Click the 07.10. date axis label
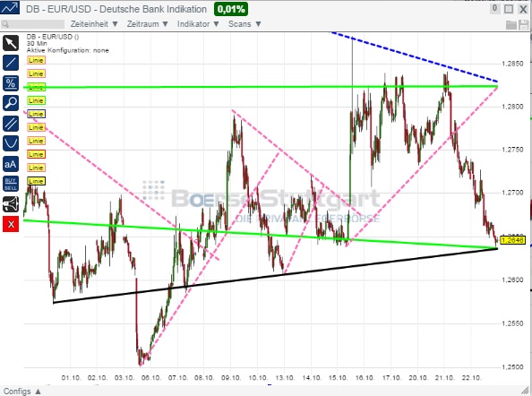 pyautogui.click(x=178, y=378)
